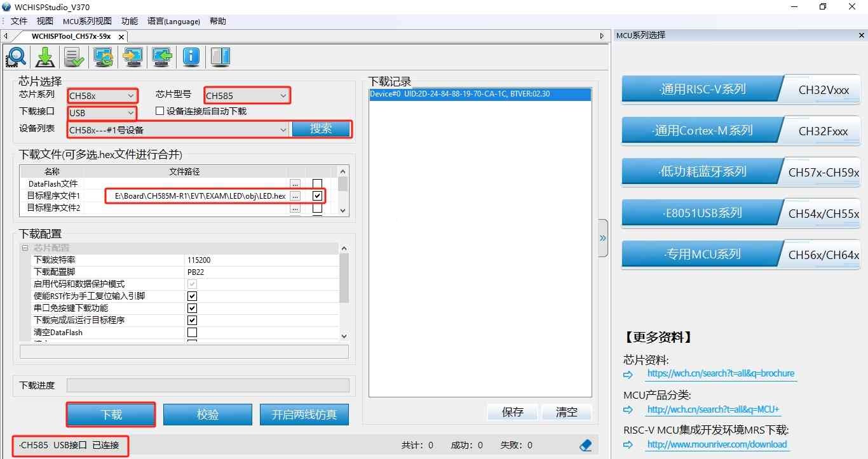The image size is (868, 459).
Task: Open the download interface USB dropdown
Action: pos(102,113)
